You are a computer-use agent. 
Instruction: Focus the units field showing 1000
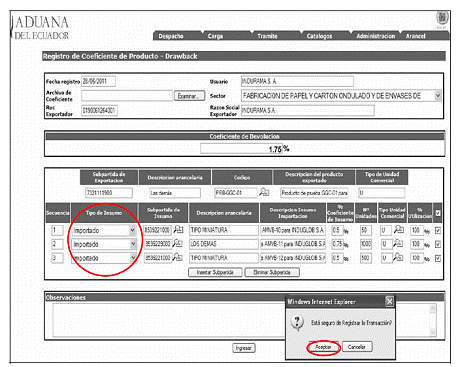pyautogui.click(x=366, y=244)
